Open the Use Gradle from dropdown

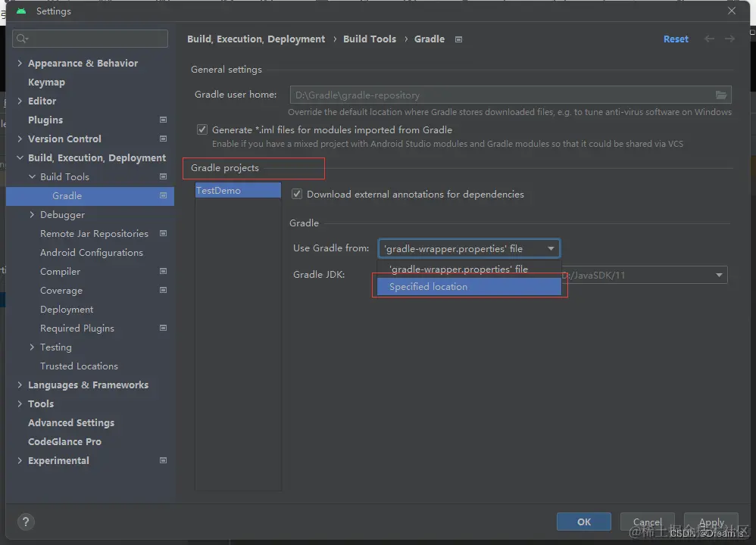(x=469, y=248)
